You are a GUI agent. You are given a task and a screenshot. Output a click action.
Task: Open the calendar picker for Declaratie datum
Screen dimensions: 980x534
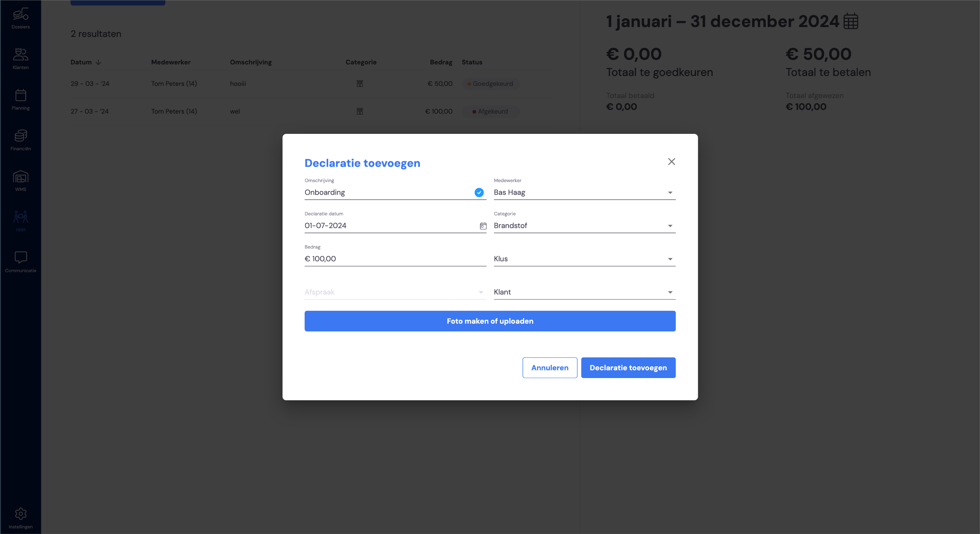click(x=483, y=226)
